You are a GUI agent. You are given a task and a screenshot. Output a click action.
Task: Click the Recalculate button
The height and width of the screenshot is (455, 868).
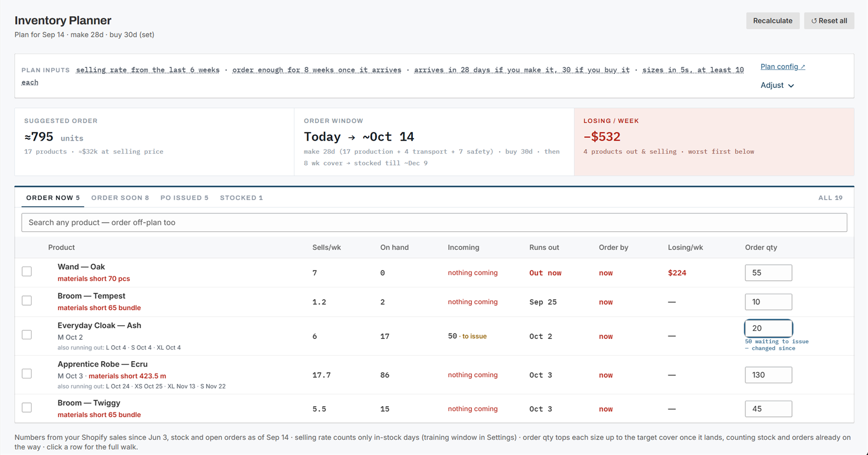pyautogui.click(x=773, y=21)
